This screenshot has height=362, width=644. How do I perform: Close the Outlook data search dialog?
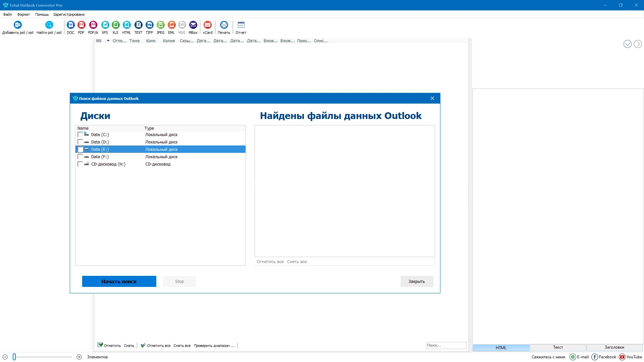432,98
